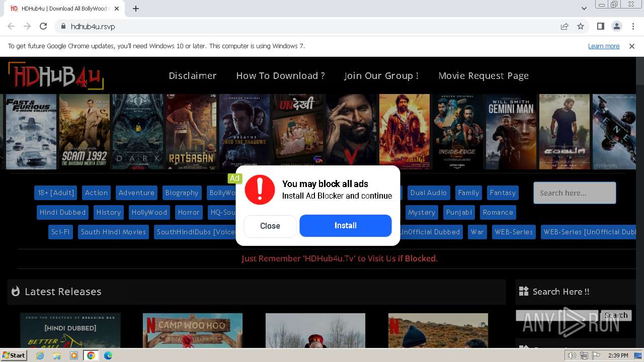Select the War category tag
The image size is (644, 362).
pyautogui.click(x=477, y=232)
